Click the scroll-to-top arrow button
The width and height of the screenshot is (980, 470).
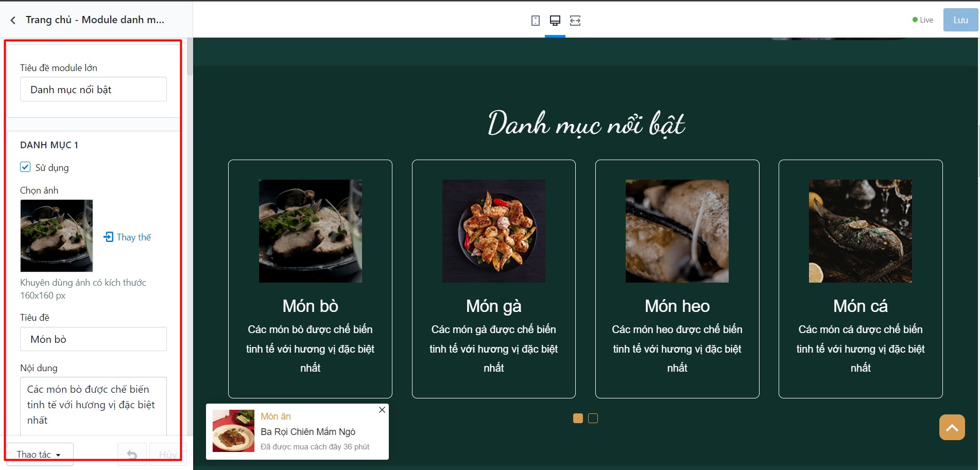(952, 427)
